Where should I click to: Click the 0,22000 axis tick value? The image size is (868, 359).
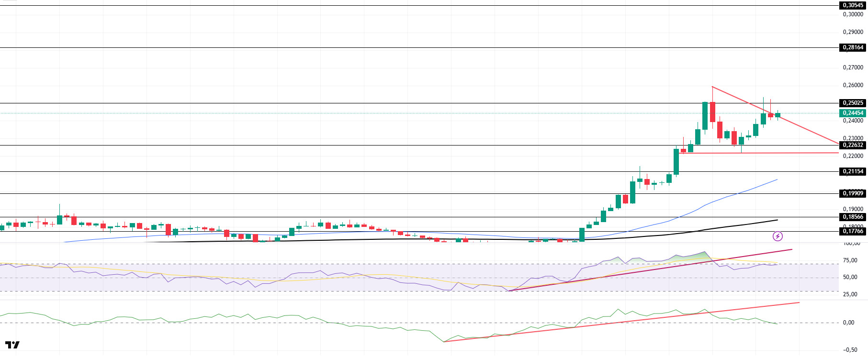pyautogui.click(x=853, y=156)
